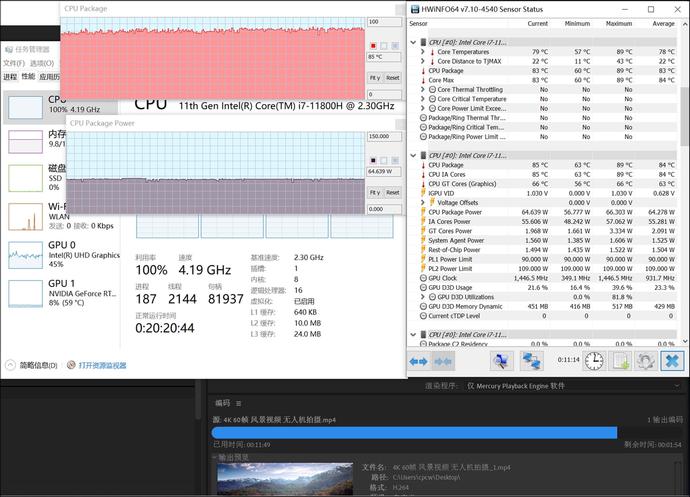
Task: Click the open resource monitor icon
Action: [71, 365]
